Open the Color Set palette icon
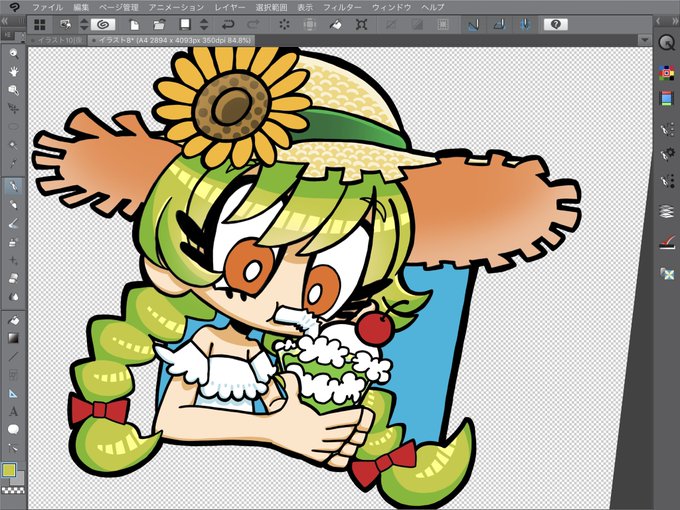This screenshot has height=510, width=680. point(667,73)
